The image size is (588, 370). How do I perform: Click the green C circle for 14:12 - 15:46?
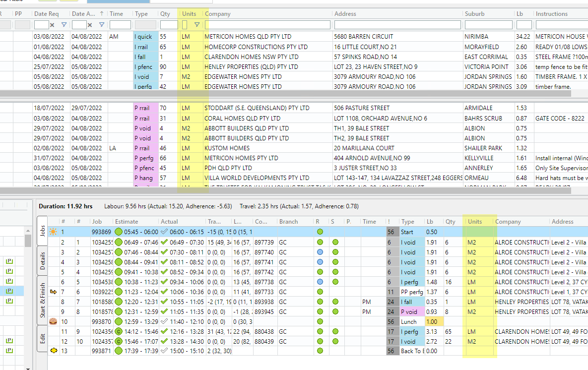coord(119,331)
